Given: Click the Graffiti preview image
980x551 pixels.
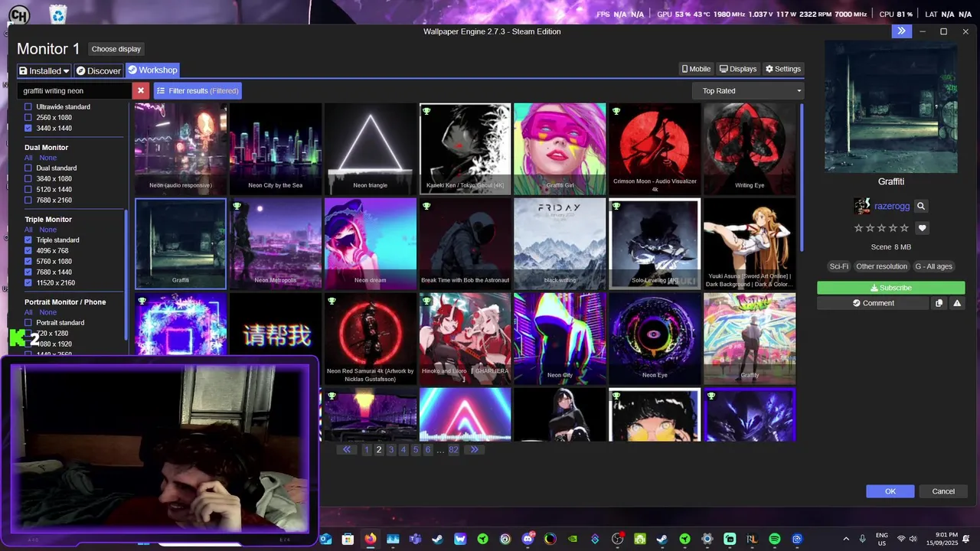Looking at the screenshot, I should 891,107.
